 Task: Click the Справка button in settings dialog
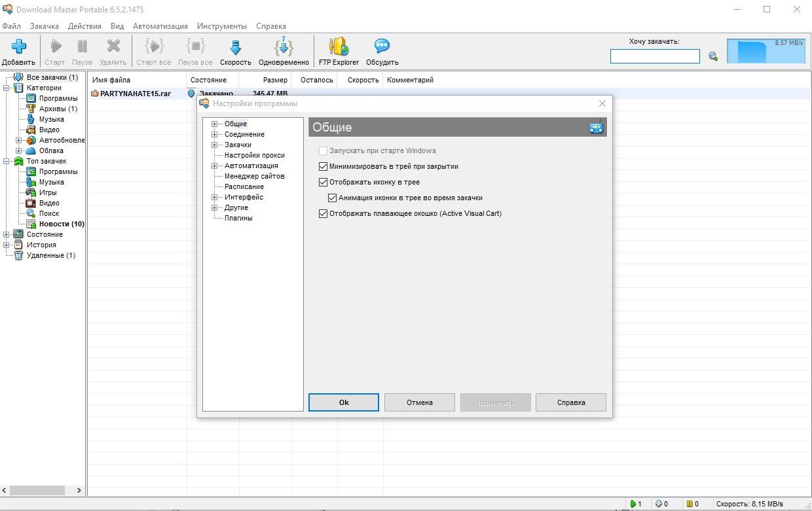(x=571, y=402)
